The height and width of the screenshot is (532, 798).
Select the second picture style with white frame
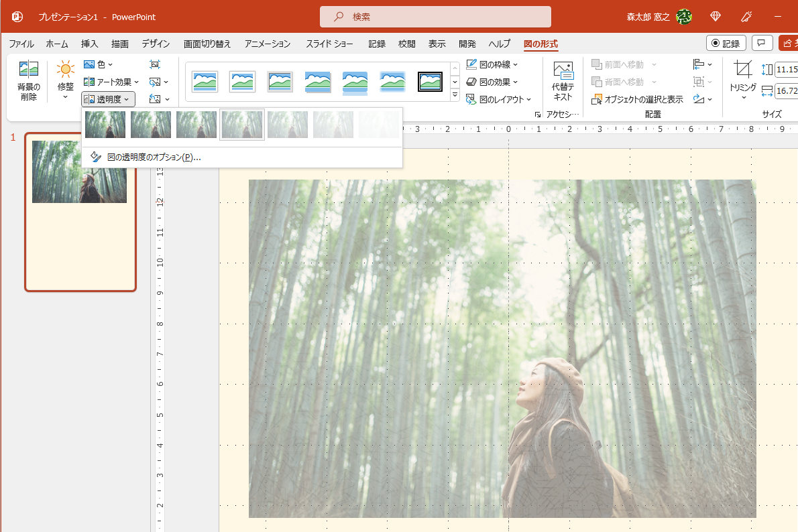pyautogui.click(x=242, y=81)
